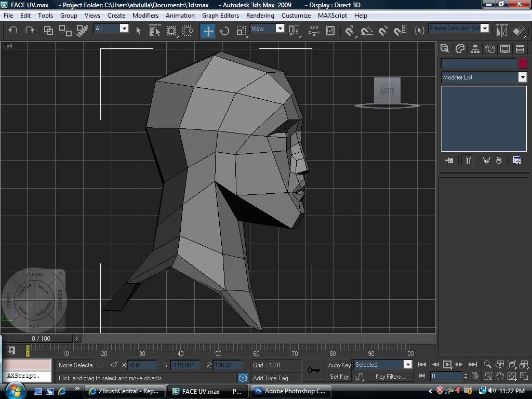Viewport: 532px width, 399px height.
Task: Click the object name field
Action: click(x=478, y=63)
